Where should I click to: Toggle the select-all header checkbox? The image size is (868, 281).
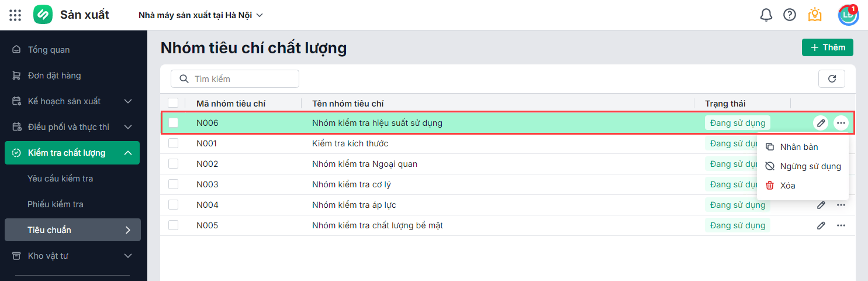[173, 103]
